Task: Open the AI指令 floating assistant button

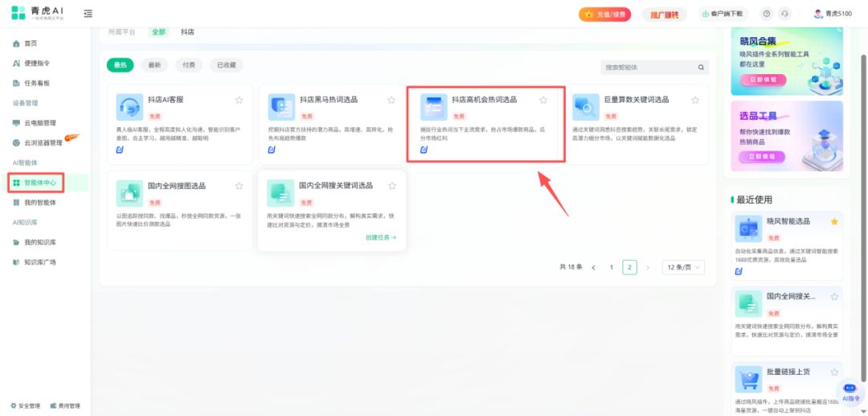Action: (x=851, y=392)
